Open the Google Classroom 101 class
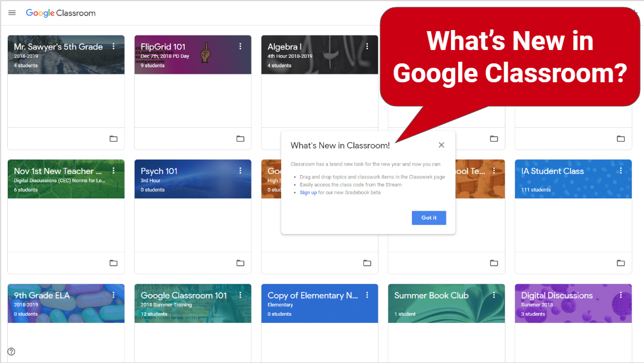 click(x=184, y=295)
